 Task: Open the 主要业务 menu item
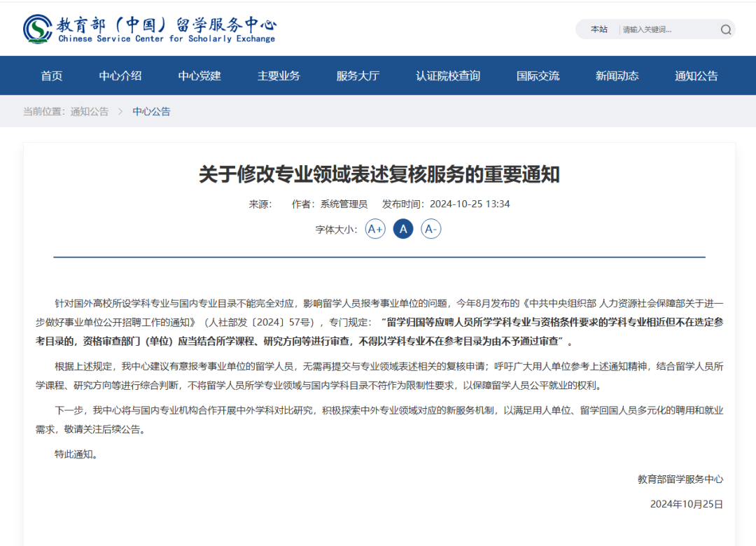click(x=279, y=76)
